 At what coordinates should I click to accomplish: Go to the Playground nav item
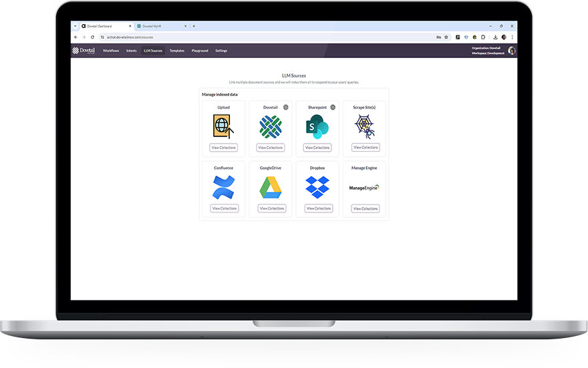pos(200,51)
